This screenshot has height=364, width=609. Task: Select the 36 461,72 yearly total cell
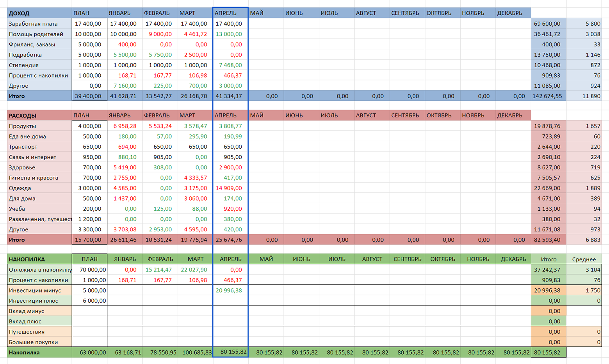coord(548,34)
